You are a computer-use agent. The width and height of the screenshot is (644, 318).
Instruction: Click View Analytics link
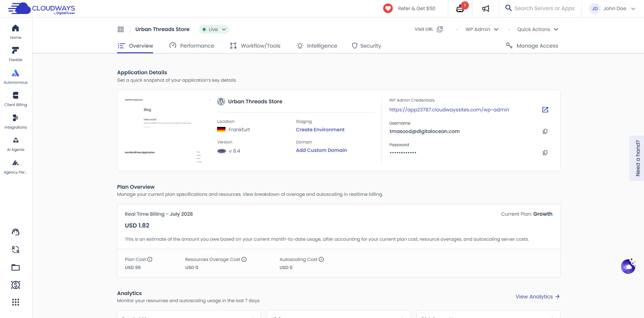pos(538,297)
